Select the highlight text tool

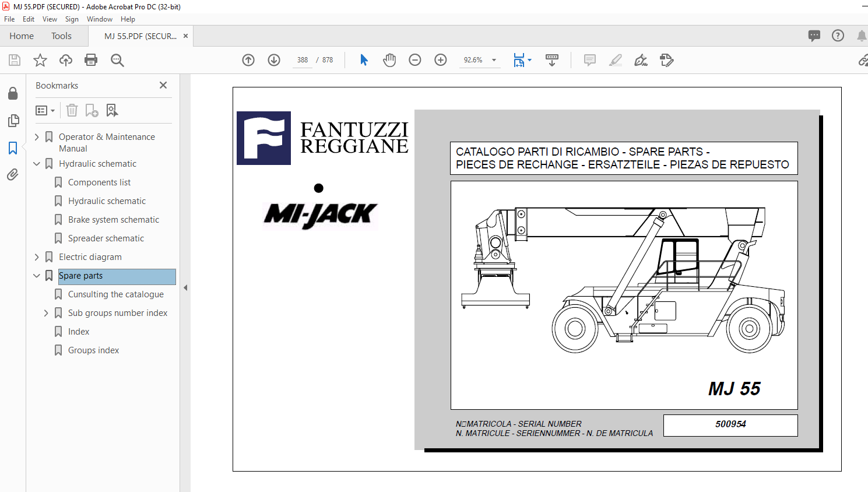point(616,60)
